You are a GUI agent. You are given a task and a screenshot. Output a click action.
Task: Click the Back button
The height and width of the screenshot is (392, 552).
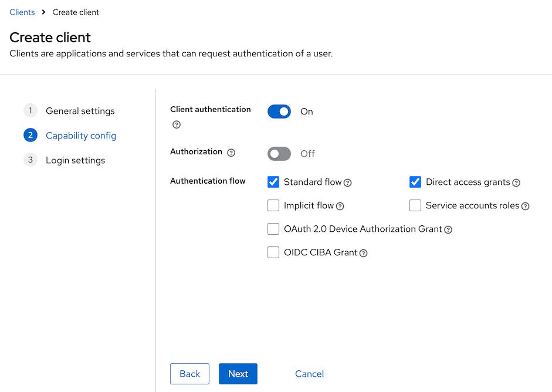tap(189, 374)
